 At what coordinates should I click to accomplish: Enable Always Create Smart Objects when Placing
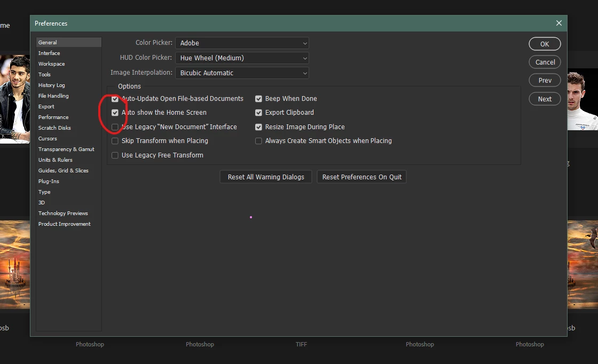pos(258,141)
